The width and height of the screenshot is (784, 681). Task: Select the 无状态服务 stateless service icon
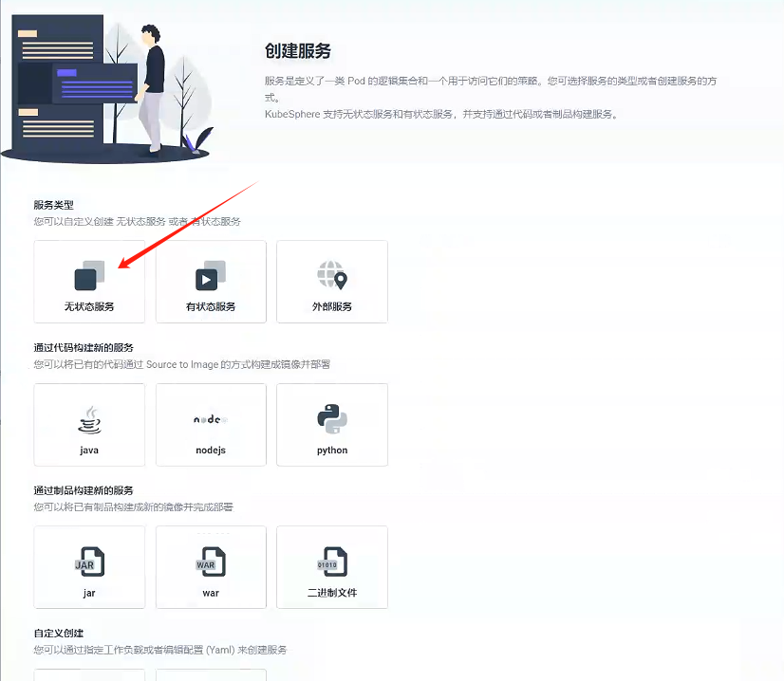89,275
